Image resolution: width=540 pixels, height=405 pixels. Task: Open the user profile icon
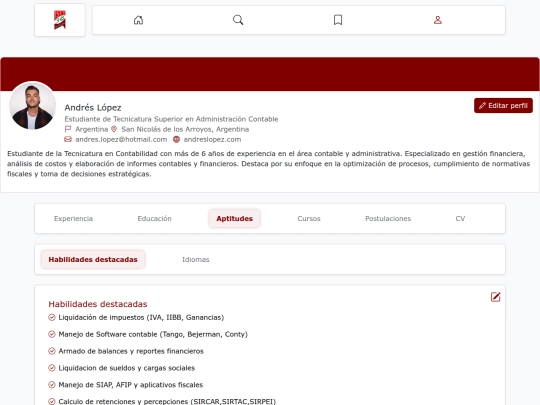438,20
